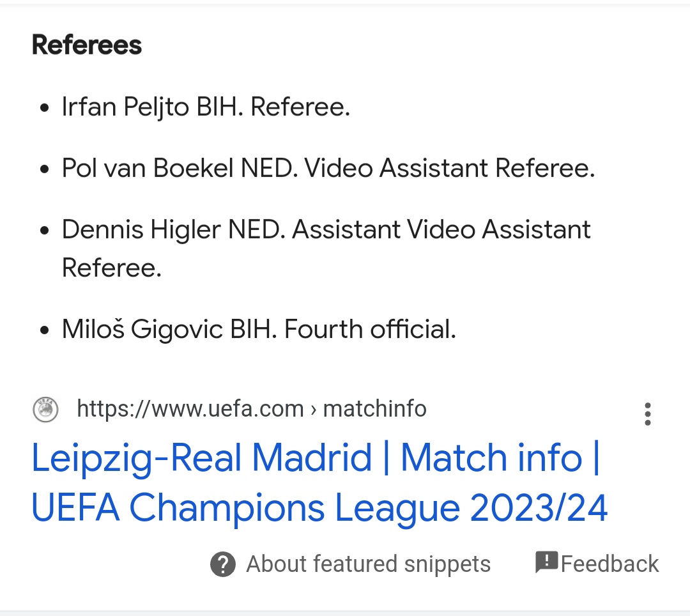Click the bullet beside Irfan Peljto
Screen dimensions: 690x616
coord(44,108)
